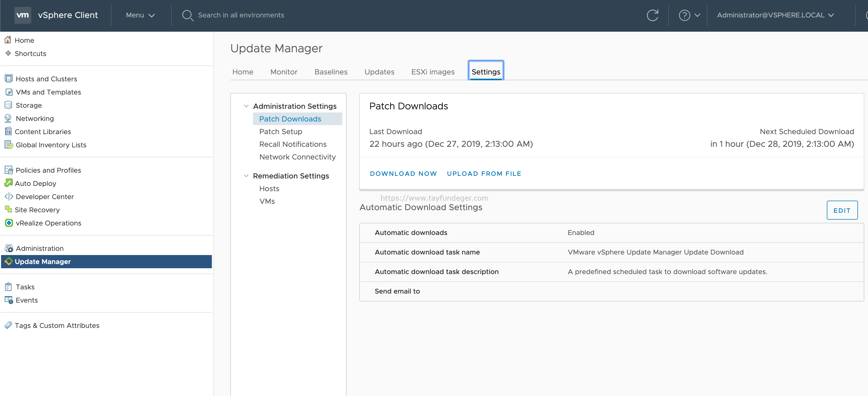Click the Auto Deploy green icon
This screenshot has height=396, width=868.
click(x=8, y=183)
